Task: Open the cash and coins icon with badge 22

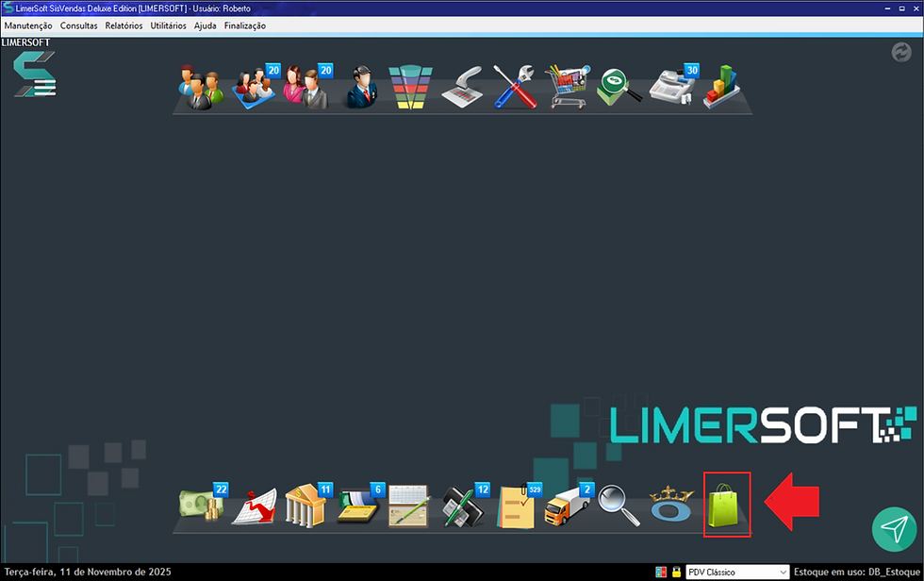Action: click(x=204, y=503)
